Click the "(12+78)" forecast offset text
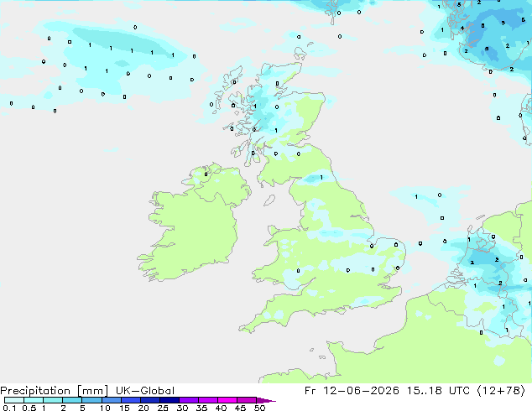The height and width of the screenshot is (411, 532). [x=502, y=391]
